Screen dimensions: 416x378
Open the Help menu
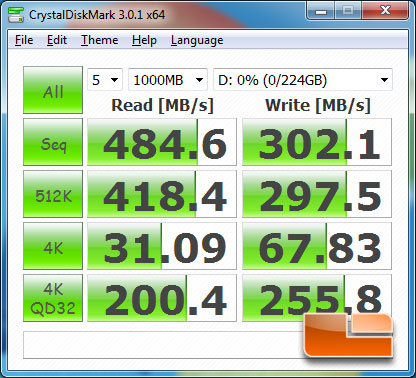coord(144,40)
